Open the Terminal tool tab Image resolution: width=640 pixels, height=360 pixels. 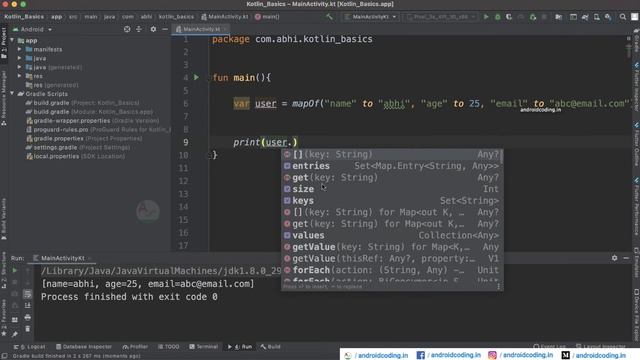pos(203,347)
